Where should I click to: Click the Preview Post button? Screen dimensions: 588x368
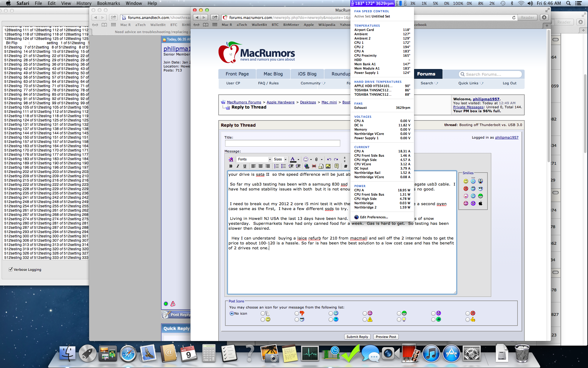386,337
